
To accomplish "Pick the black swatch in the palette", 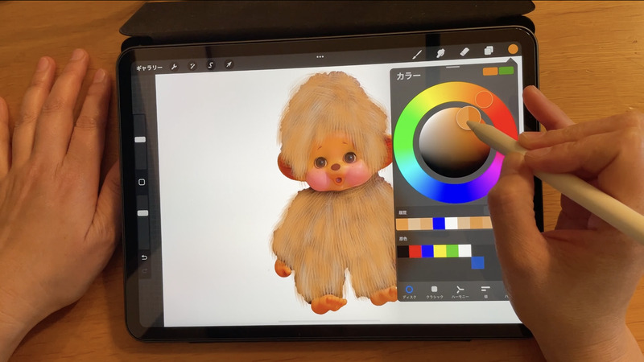I will 403,251.
